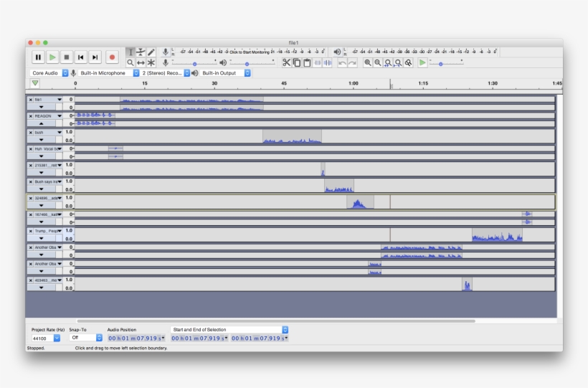Close the REAGON track

[30, 116]
